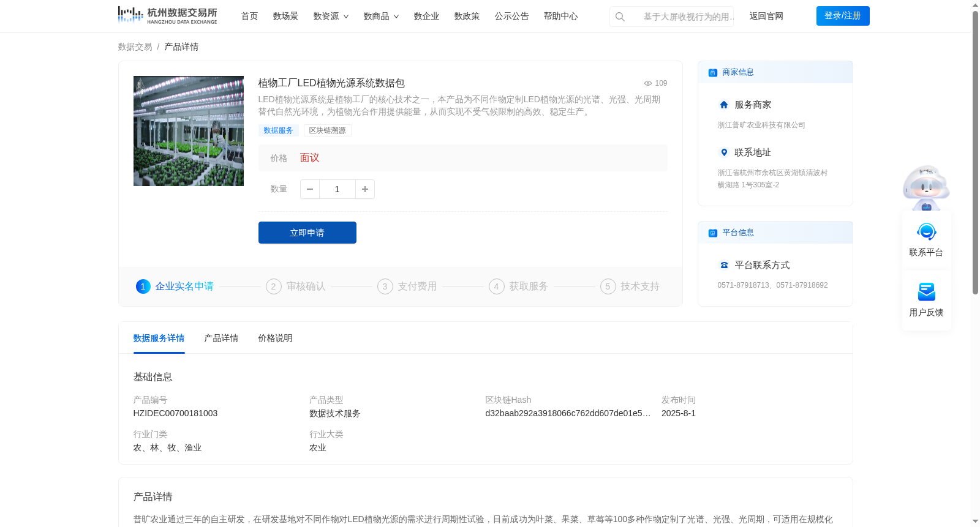Click the 登录/注册 button
Screen dimensions: 980x527
(x=843, y=16)
